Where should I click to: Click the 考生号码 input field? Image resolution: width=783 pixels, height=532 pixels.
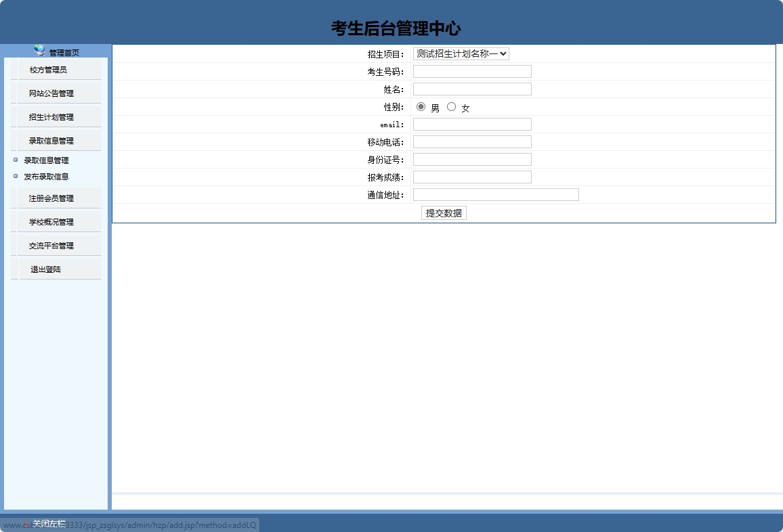[471, 71]
